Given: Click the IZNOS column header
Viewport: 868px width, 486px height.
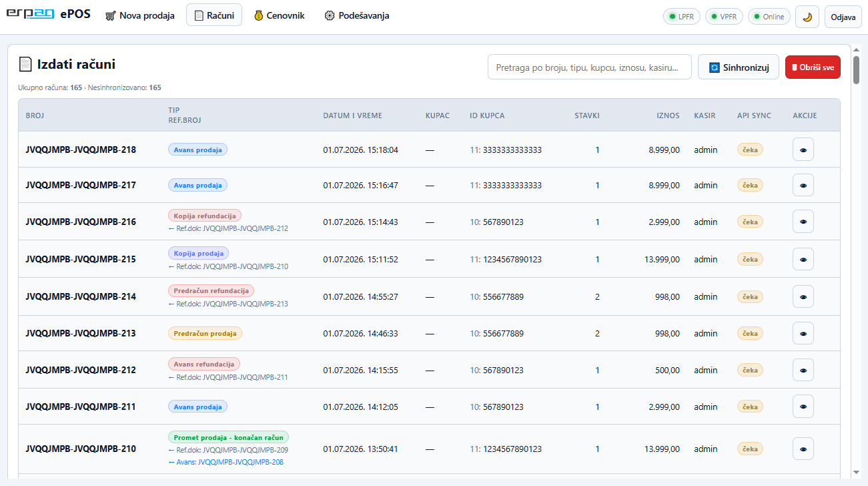Looking at the screenshot, I should [668, 115].
